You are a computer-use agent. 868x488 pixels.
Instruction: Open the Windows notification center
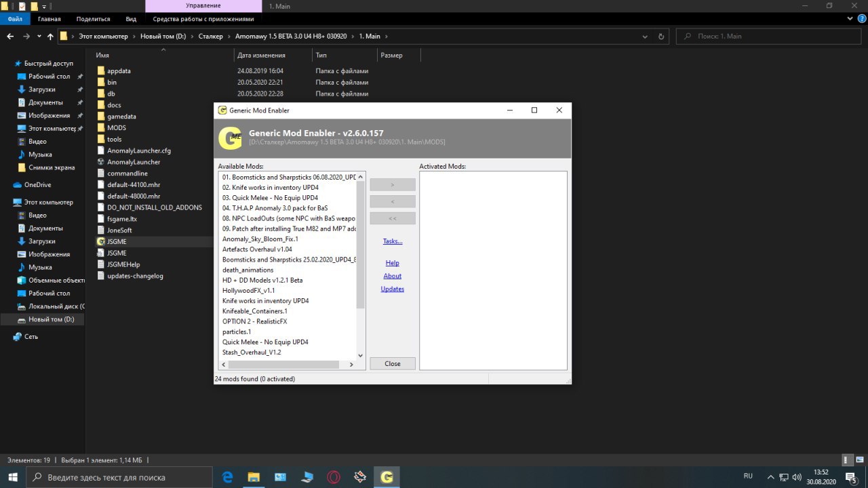pos(853,477)
